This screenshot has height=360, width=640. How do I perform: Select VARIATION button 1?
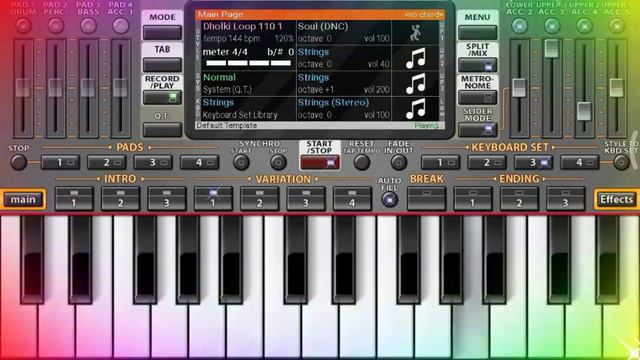[x=213, y=198]
